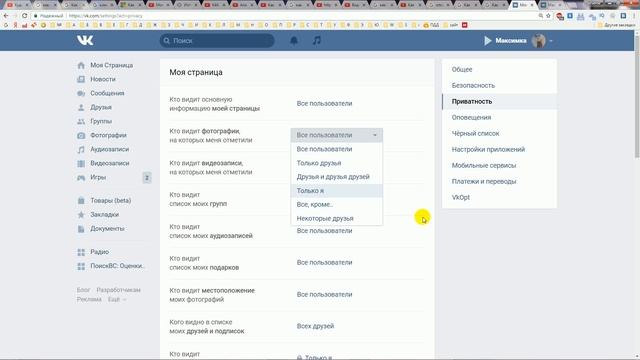Open Группы in sidebar
Viewport: 640px width, 360px height.
point(101,121)
